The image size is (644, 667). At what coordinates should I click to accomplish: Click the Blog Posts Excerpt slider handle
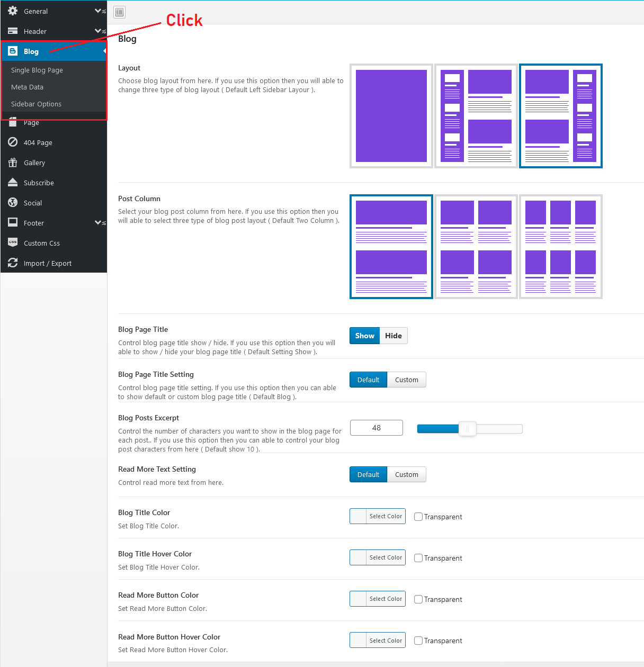click(468, 429)
